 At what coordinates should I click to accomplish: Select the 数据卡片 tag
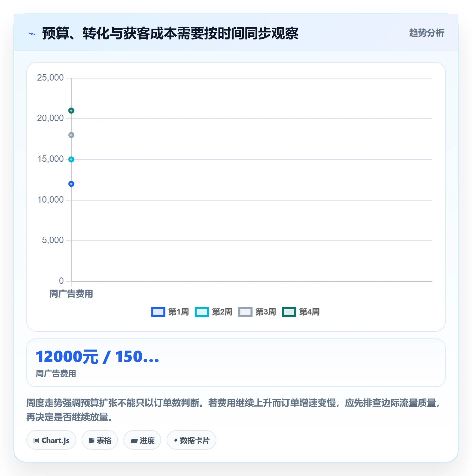191,440
